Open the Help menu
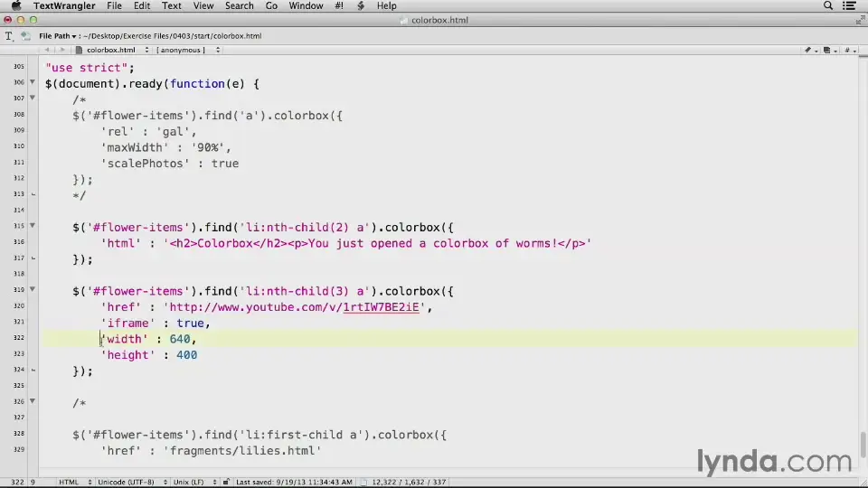Viewport: 868px width, 488px height. tap(386, 5)
